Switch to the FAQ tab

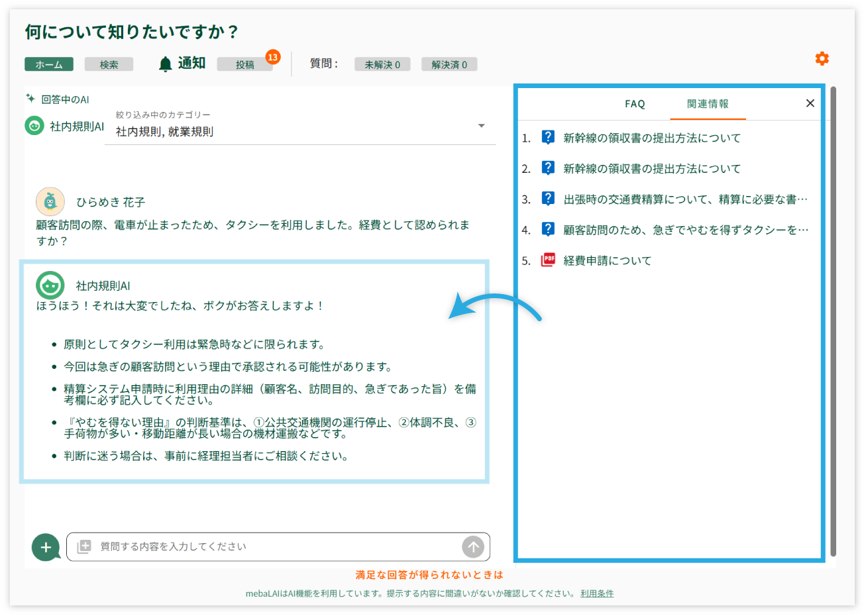(635, 104)
